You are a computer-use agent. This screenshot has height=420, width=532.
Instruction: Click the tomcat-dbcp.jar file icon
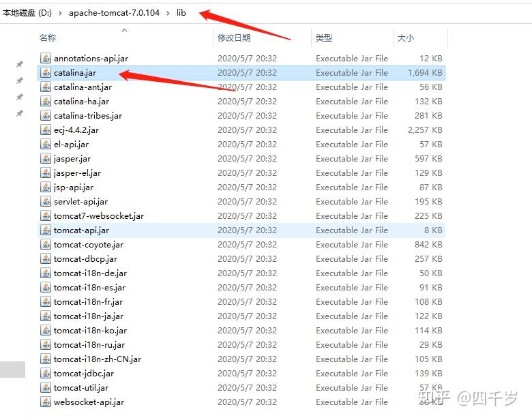[x=46, y=259]
